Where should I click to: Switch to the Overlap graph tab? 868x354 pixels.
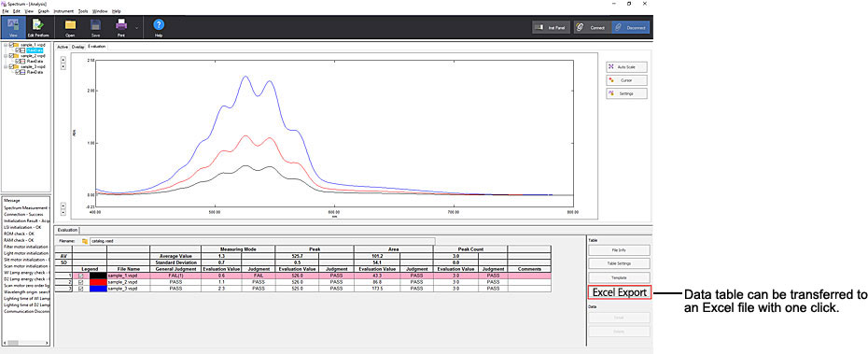(x=78, y=47)
